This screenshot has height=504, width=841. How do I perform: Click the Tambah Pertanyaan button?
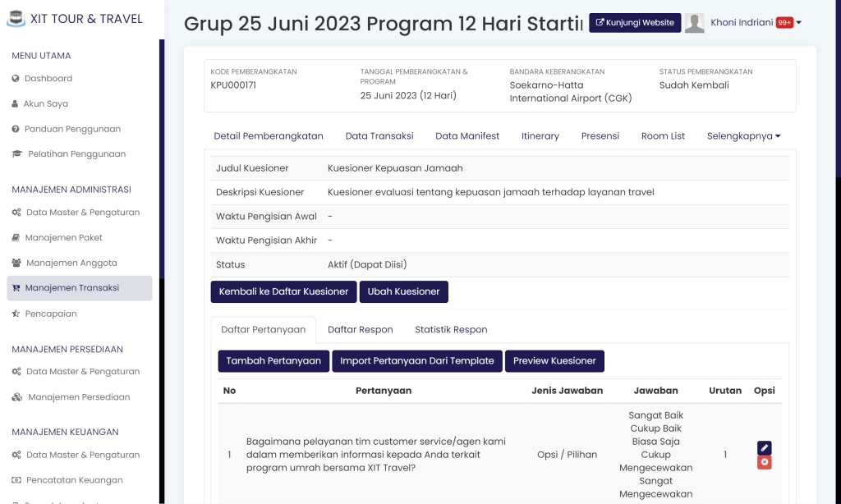coord(273,361)
